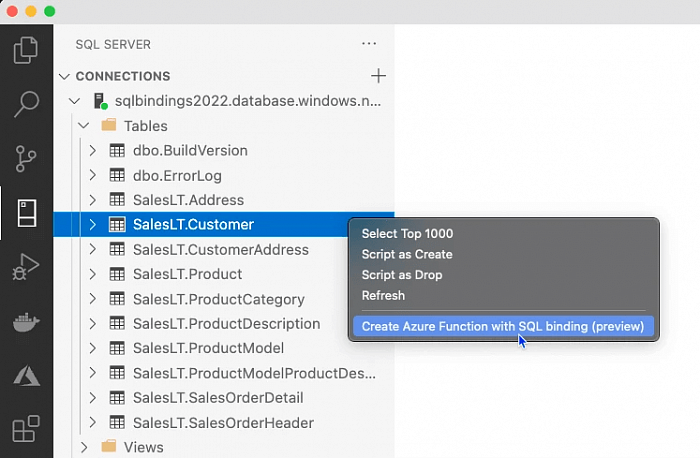Image resolution: width=700 pixels, height=458 pixels.
Task: Open the Explorer view in activity bar
Action: 26,50
